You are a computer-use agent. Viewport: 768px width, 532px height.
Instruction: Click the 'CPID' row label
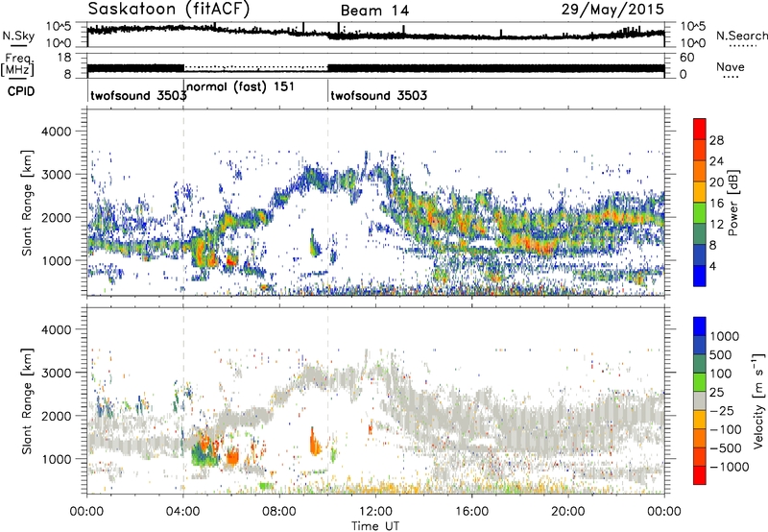[x=21, y=91]
